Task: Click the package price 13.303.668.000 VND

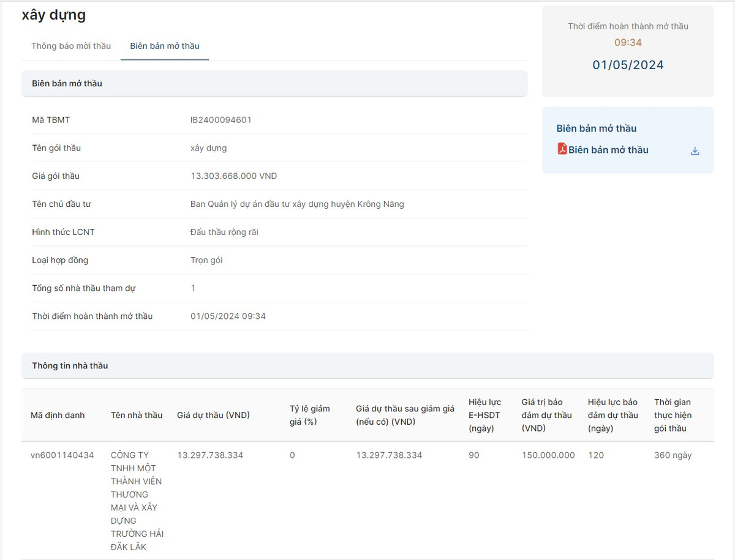Action: point(234,176)
